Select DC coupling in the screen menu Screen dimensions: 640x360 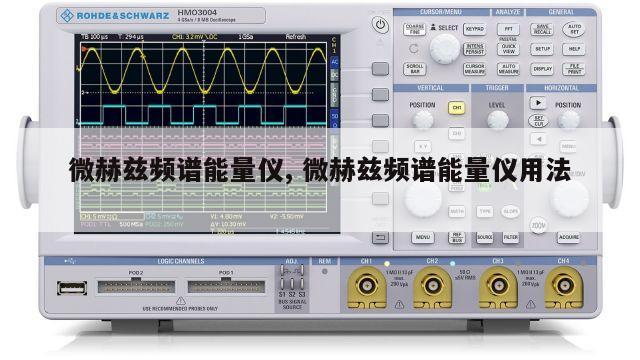(x=335, y=76)
